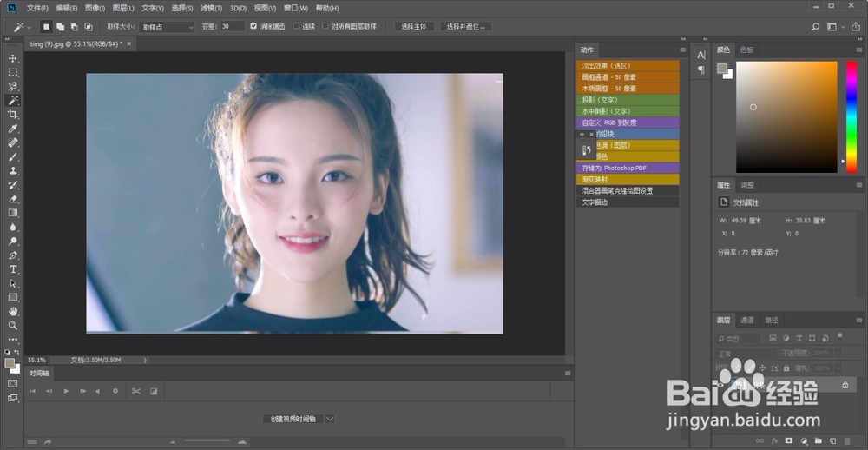Viewport: 868px width, 450px height.
Task: Open the Actions panel flyout menu
Action: (682, 50)
